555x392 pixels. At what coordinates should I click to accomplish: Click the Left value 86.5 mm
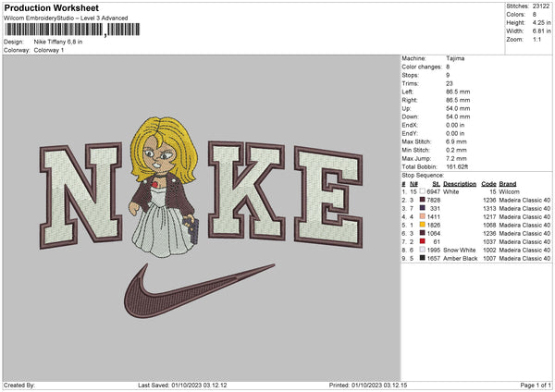[458, 92]
